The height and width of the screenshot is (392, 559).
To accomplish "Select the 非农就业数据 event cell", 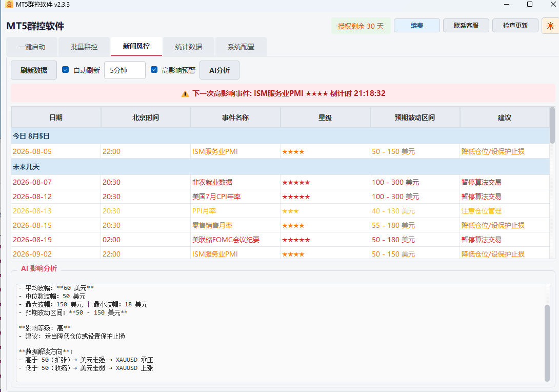I will (235, 182).
